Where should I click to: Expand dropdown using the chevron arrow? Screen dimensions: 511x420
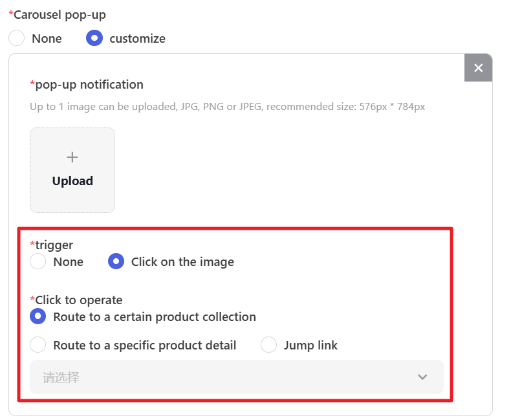[422, 377]
